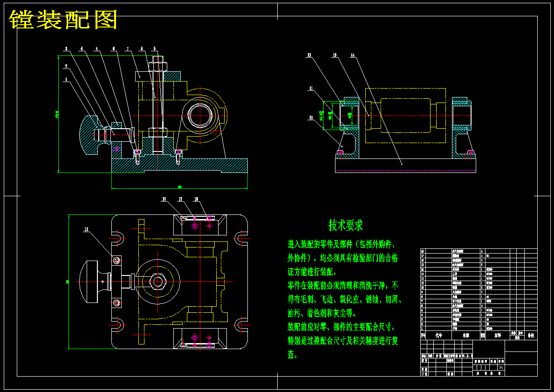Click the 技术要求 heading
Viewport: 554px width, 392px height.
tap(346, 225)
